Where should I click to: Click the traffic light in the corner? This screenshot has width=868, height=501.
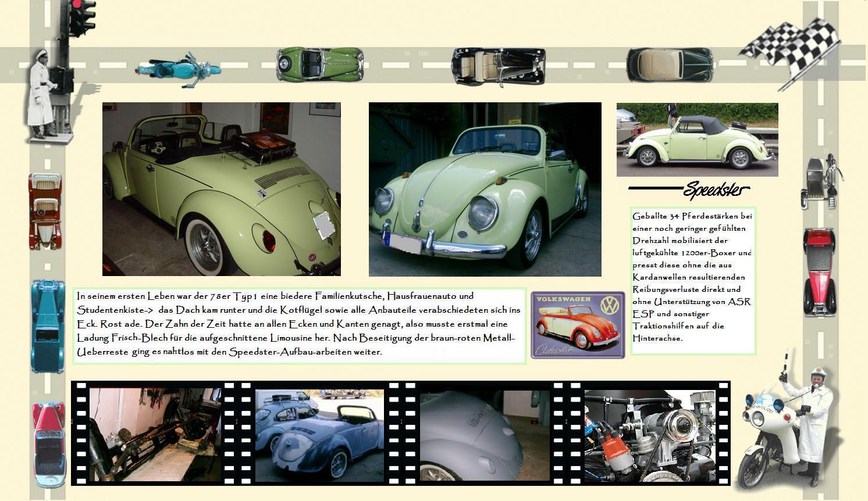(x=81, y=18)
